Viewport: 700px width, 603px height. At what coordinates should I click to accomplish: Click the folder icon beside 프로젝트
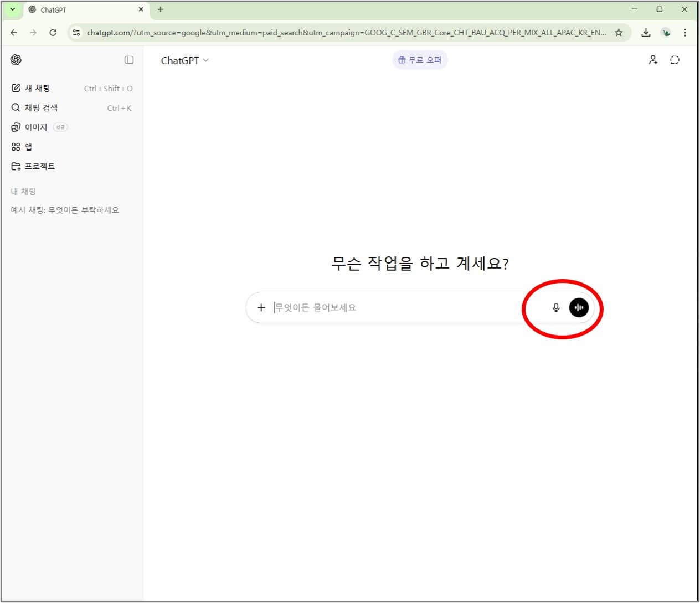(x=16, y=166)
